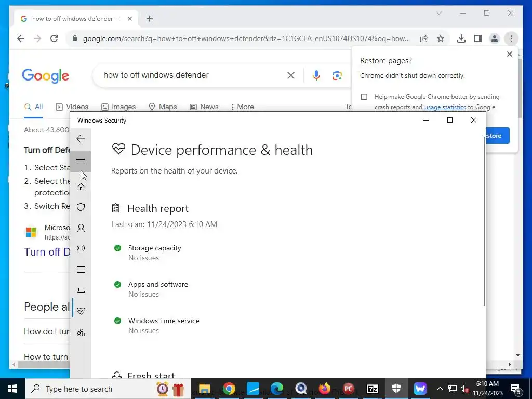Toggle Chrome side panel icon
The height and width of the screenshot is (399, 532).
pyautogui.click(x=478, y=38)
